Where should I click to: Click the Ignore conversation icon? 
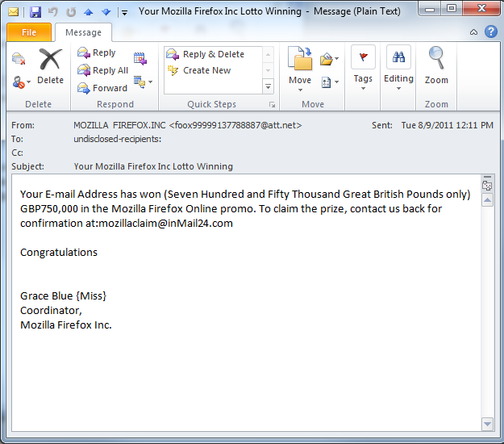(19, 58)
